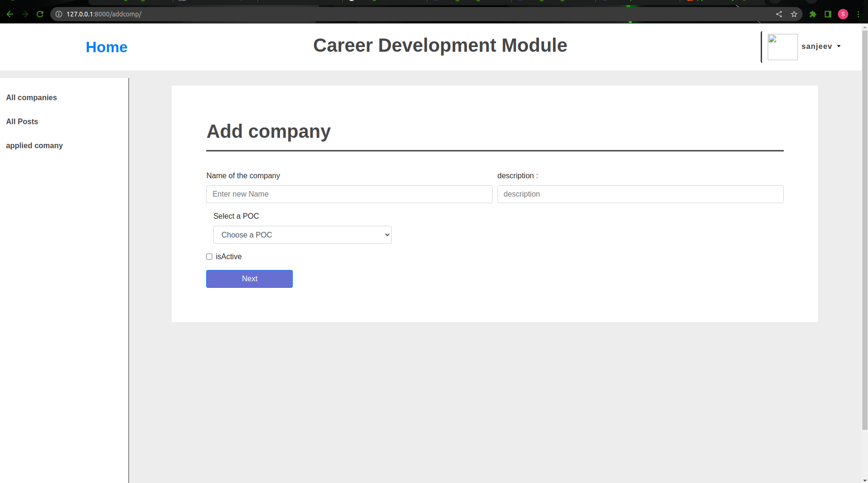Open the Chrome three-dot menu
This screenshot has height=483, width=868.
point(858,14)
